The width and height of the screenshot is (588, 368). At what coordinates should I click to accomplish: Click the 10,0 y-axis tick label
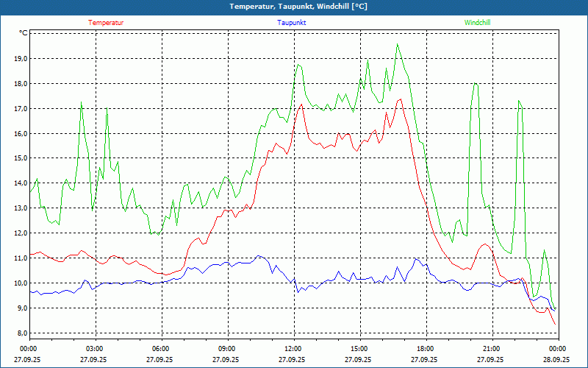click(x=20, y=283)
